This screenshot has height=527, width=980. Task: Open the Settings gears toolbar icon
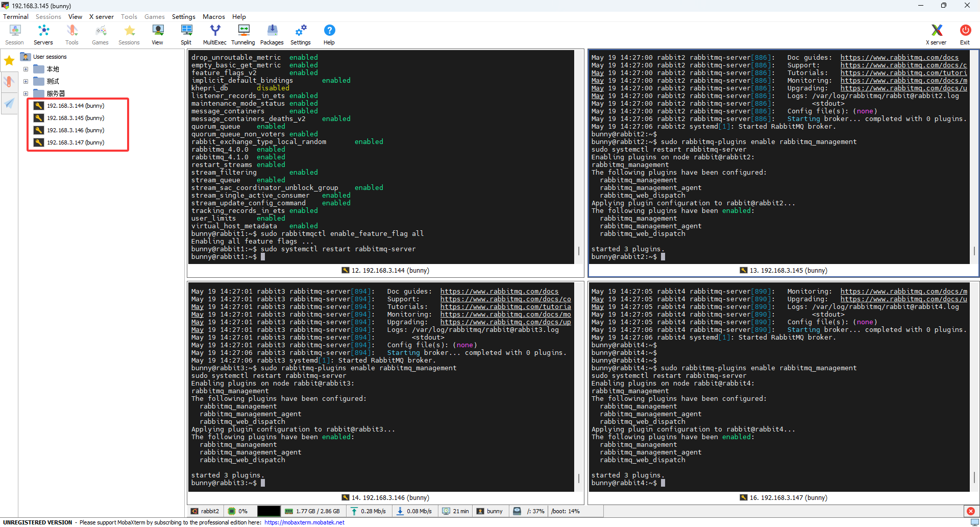point(301,35)
